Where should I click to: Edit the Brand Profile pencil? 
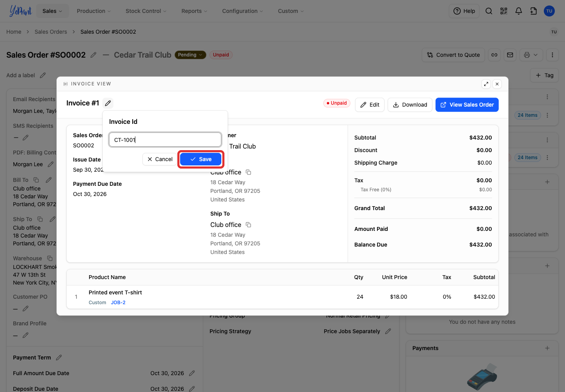[x=26, y=335]
